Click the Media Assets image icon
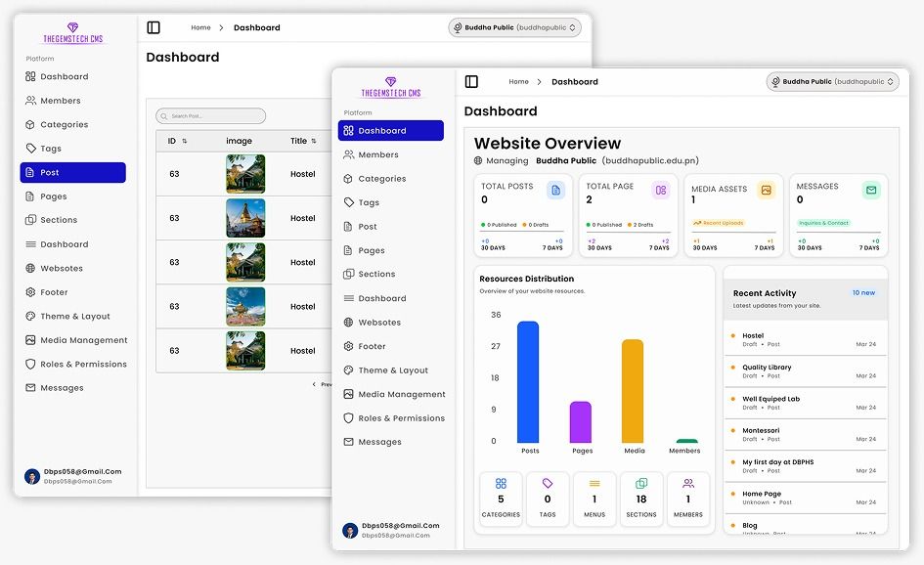This screenshot has height=565, width=924. 767,191
